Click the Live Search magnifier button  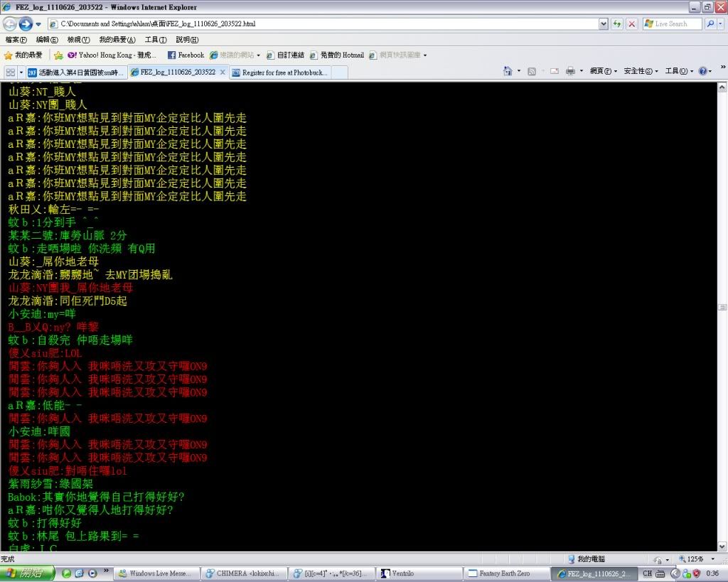[x=710, y=23]
